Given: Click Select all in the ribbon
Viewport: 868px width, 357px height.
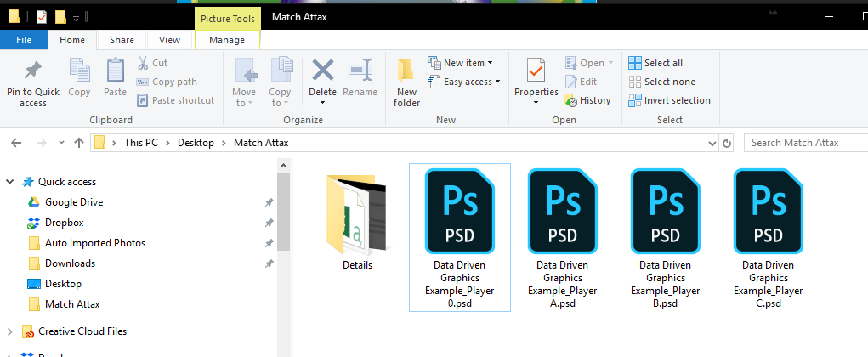Looking at the screenshot, I should (655, 63).
